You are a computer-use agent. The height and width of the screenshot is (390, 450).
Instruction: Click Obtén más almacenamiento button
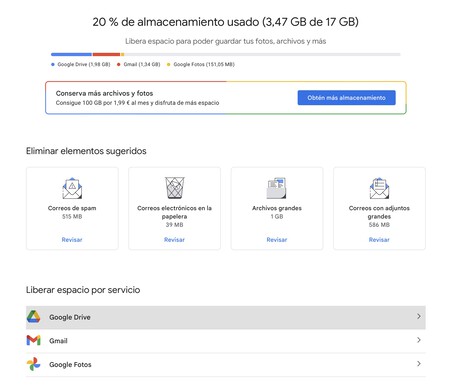pyautogui.click(x=346, y=98)
